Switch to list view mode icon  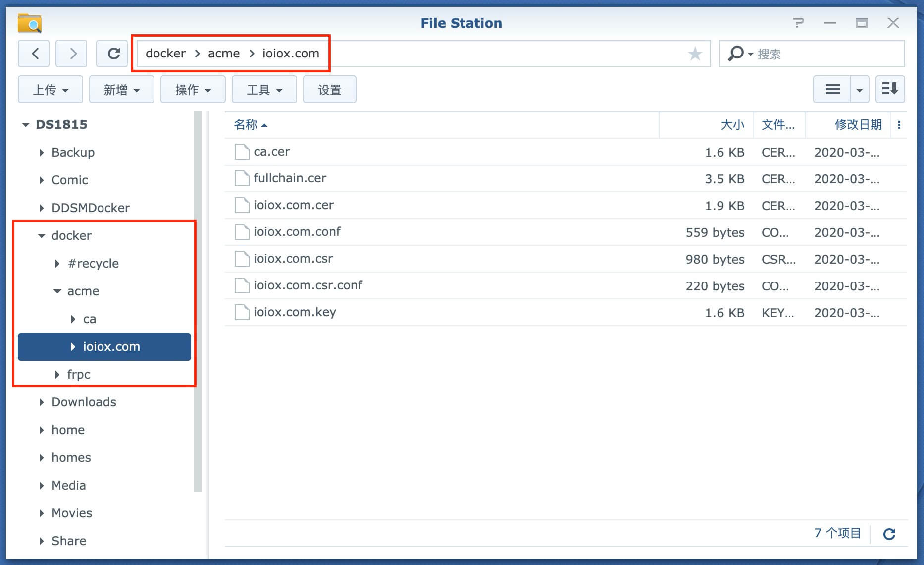coord(832,90)
